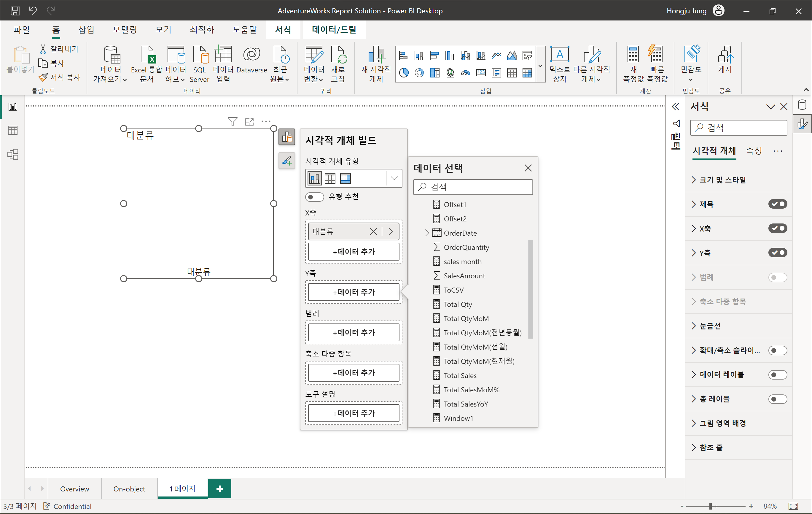The height and width of the screenshot is (514, 812).
Task: Open the Dataverse data source
Action: pyautogui.click(x=251, y=61)
